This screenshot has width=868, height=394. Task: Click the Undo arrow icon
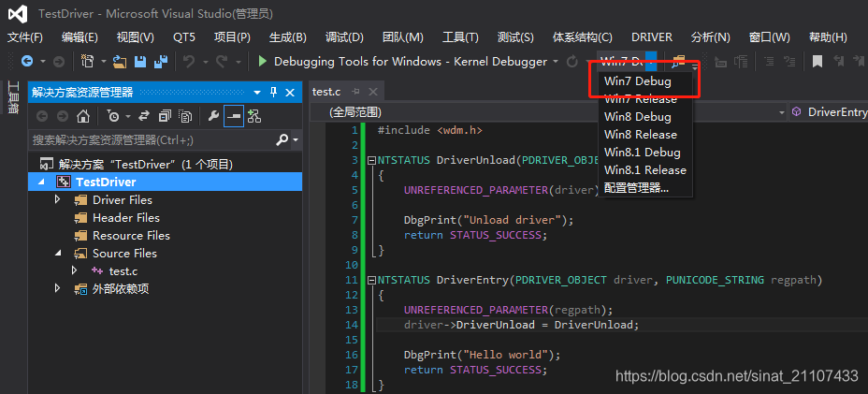189,62
